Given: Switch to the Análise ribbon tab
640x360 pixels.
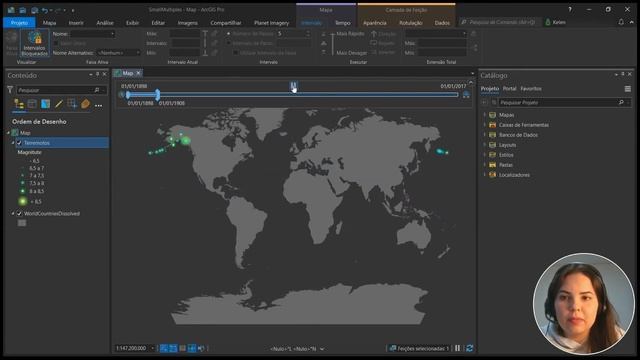Looking at the screenshot, I should click(105, 23).
